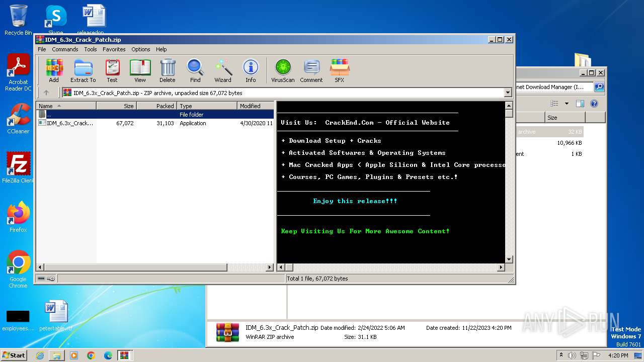Click the Explorer Size column header
This screenshot has height=362, width=644.
[x=565, y=118]
